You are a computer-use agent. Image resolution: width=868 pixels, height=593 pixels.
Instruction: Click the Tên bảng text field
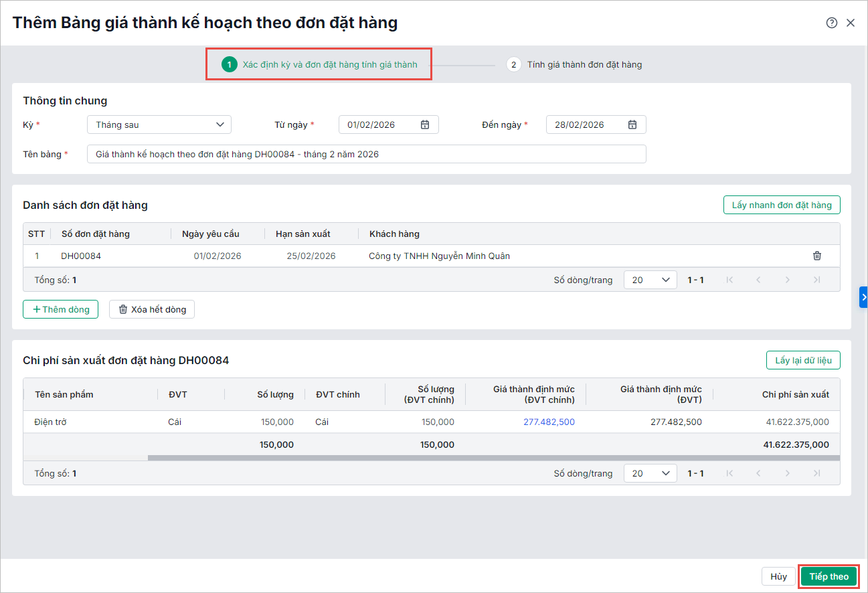(x=366, y=154)
